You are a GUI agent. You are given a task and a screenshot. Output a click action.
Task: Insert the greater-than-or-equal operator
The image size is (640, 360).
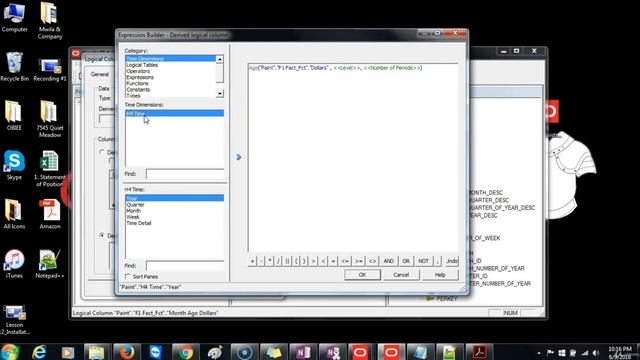[359, 261]
